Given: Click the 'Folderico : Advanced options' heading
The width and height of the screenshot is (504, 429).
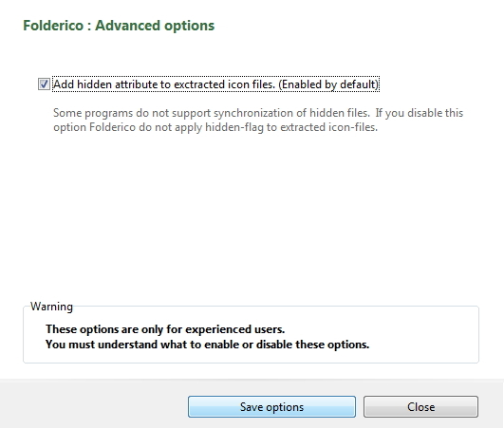Looking at the screenshot, I should pos(119,26).
